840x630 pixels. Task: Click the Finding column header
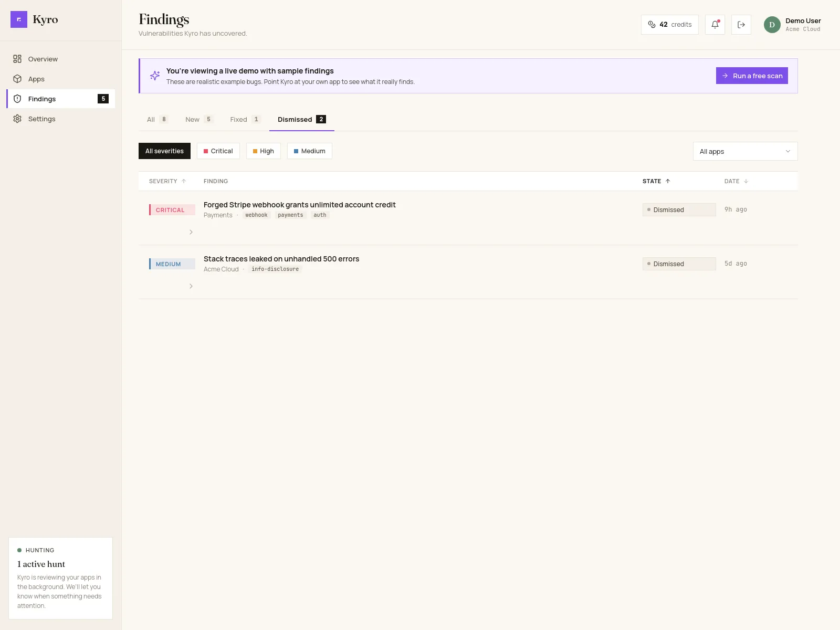[216, 181]
